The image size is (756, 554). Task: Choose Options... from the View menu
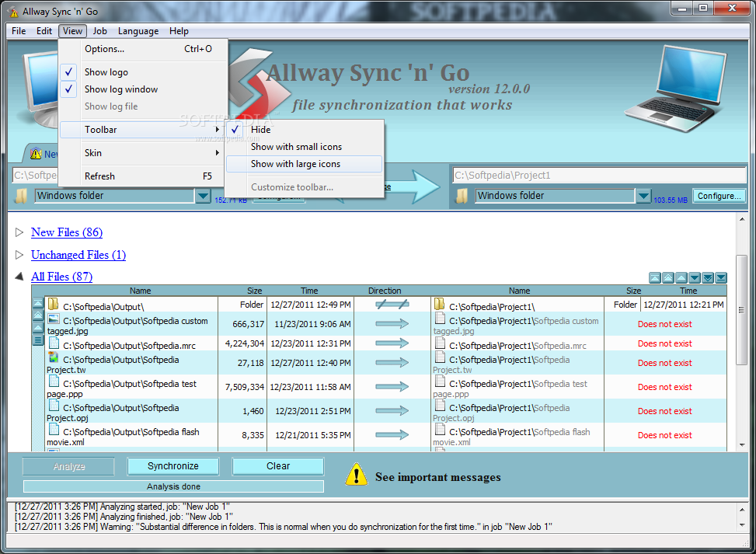pyautogui.click(x=143, y=49)
